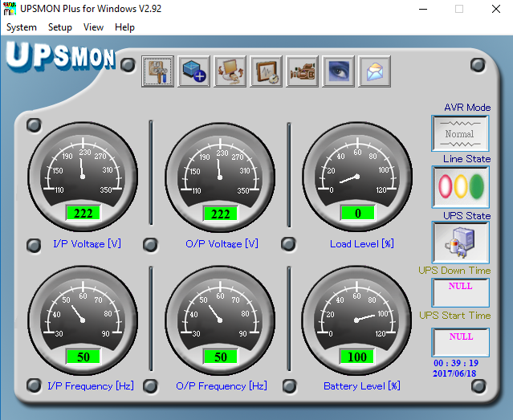Open the Help menu
This screenshot has height=420, width=513.
click(124, 27)
